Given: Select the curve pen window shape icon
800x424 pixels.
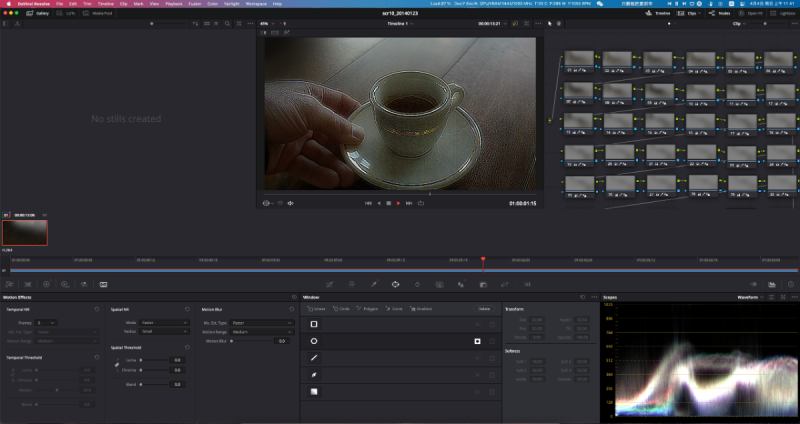Looking at the screenshot, I should 314,375.
